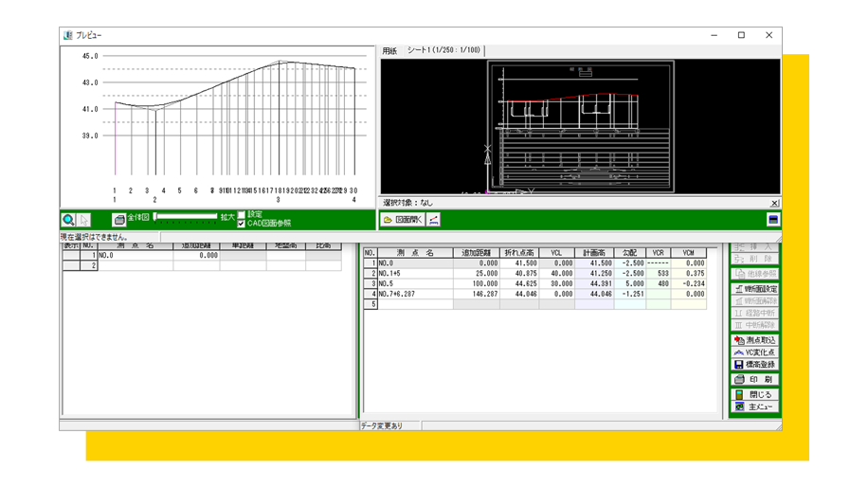Click row 2 name cell in left table
This screenshot has height=488, width=868.
(x=136, y=265)
